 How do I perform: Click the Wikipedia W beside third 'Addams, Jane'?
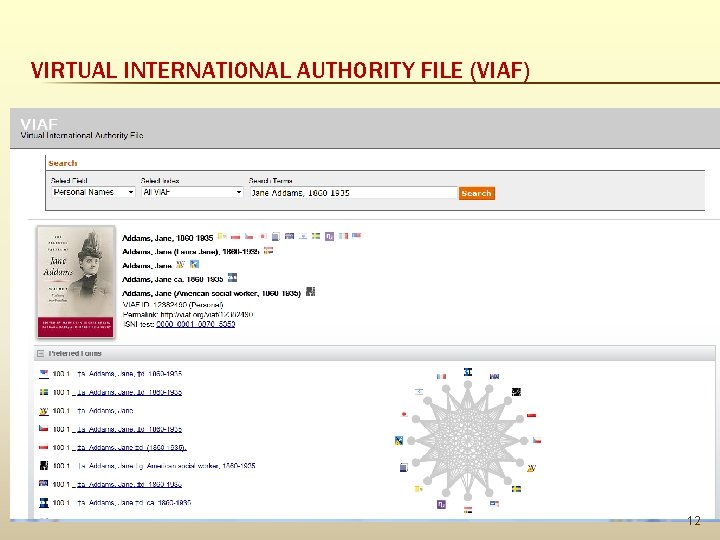180,264
